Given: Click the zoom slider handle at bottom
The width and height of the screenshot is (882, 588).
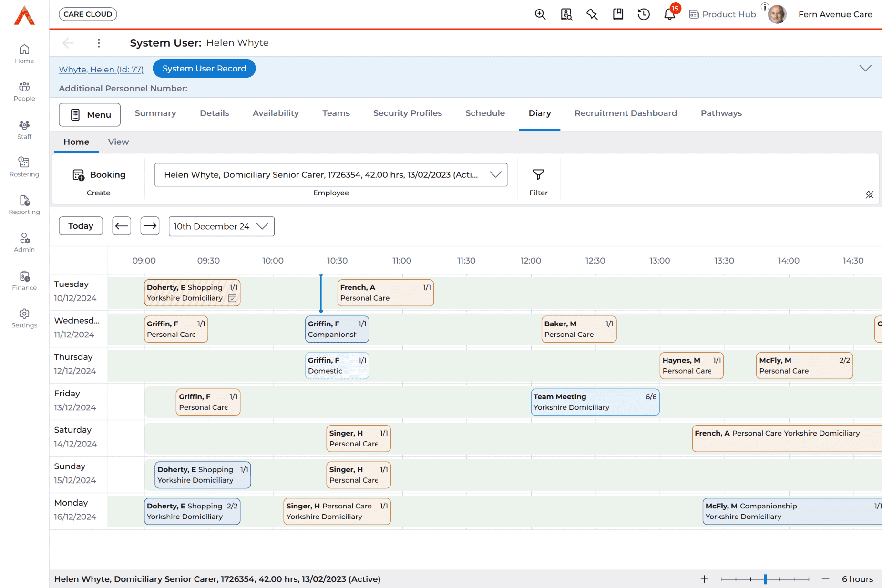Looking at the screenshot, I should point(765,579).
